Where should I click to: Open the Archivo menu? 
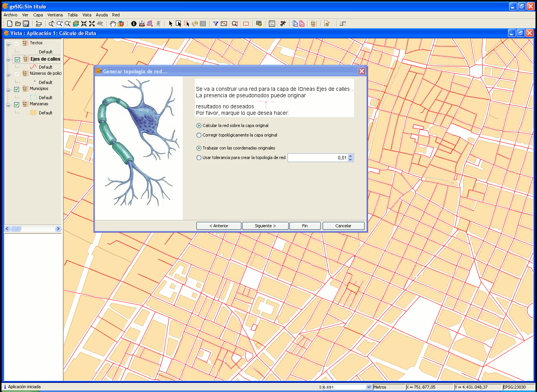[x=10, y=15]
